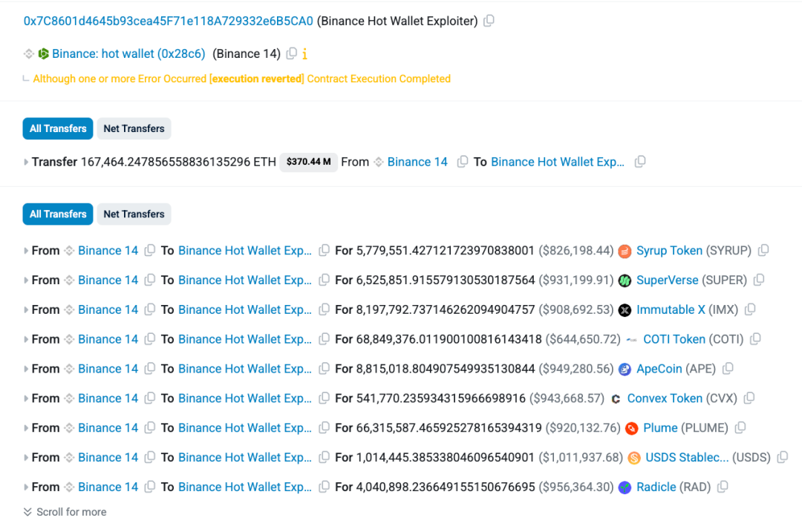
Task: Expand the Radicle transfer row
Action: point(25,487)
